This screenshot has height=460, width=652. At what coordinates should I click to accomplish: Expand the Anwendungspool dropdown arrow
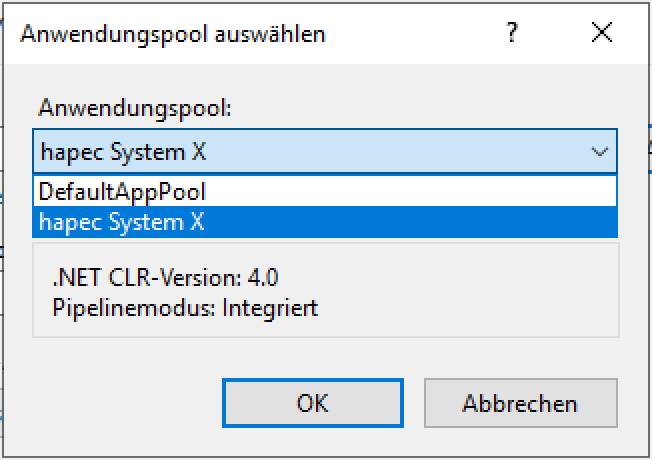click(600, 153)
